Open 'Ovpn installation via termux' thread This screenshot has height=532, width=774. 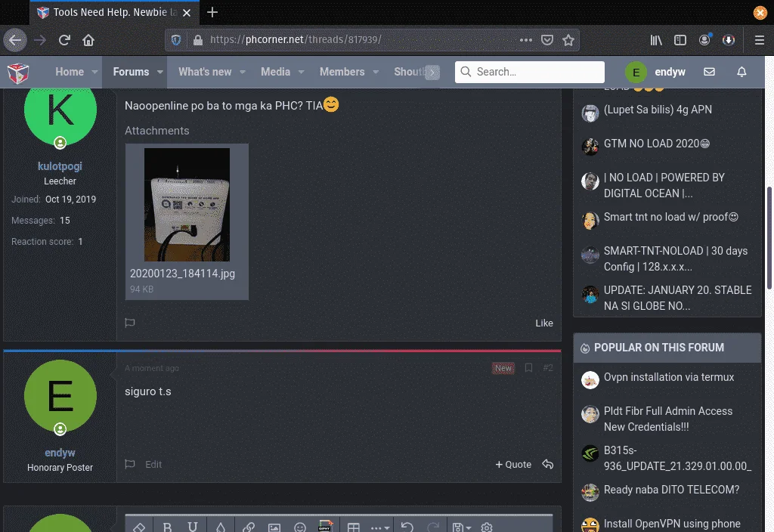point(669,377)
